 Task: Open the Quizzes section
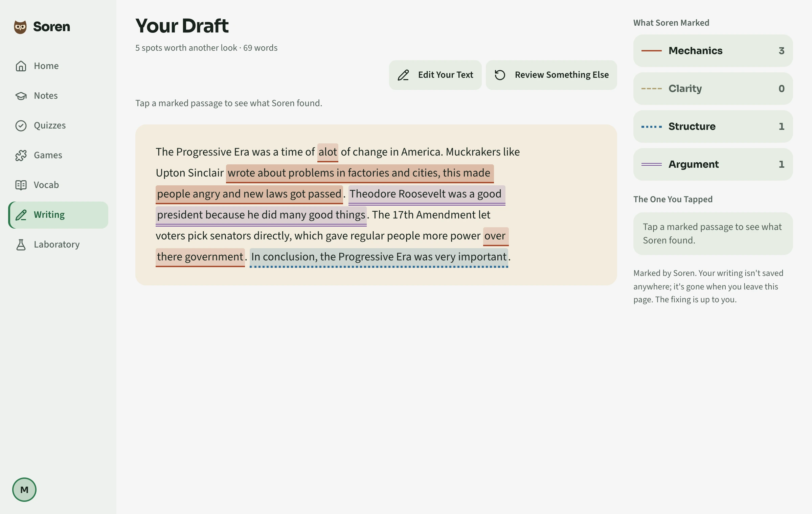pyautogui.click(x=58, y=125)
